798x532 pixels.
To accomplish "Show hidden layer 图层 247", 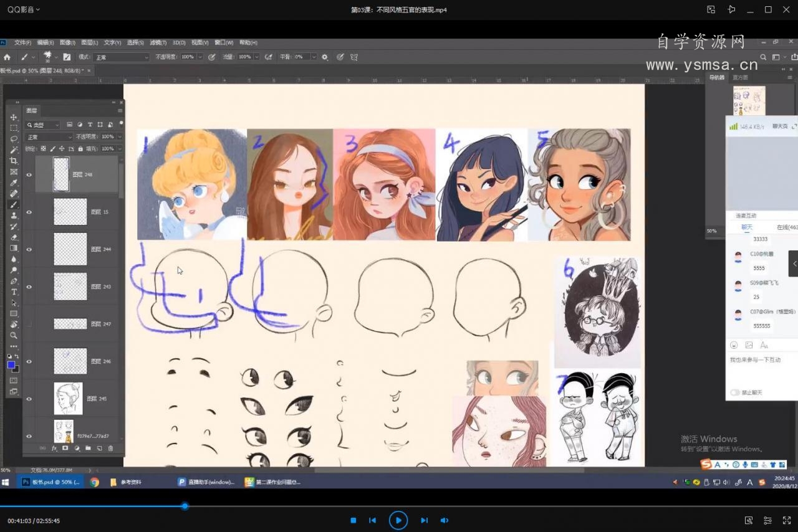I will 29,324.
